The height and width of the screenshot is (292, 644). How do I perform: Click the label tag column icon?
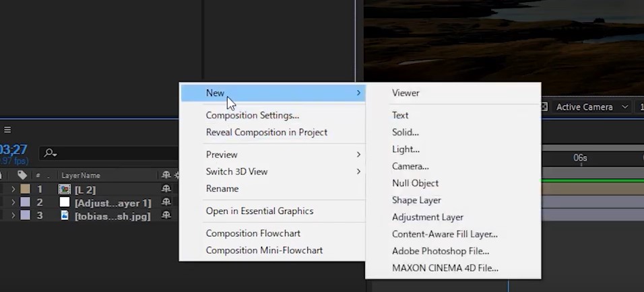point(22,175)
